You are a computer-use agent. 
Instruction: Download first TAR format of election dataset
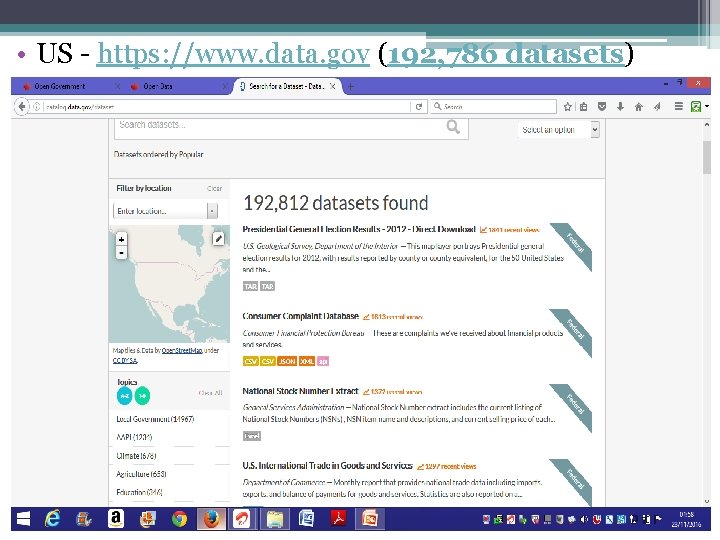(250, 287)
